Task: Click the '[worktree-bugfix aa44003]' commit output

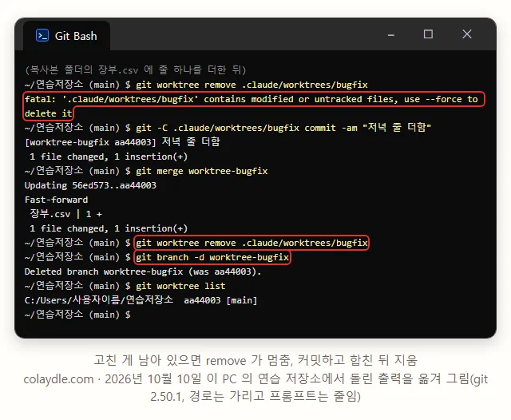Action: click(x=122, y=142)
